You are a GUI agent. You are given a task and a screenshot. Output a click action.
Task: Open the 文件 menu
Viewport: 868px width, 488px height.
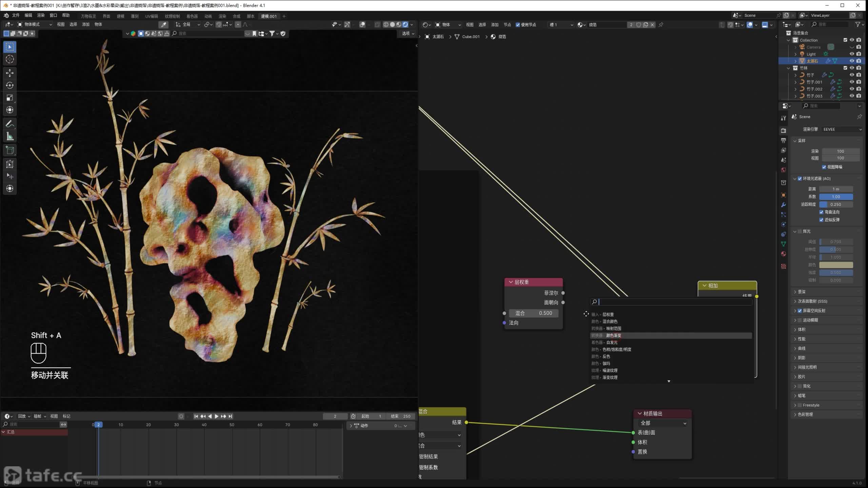(x=16, y=16)
